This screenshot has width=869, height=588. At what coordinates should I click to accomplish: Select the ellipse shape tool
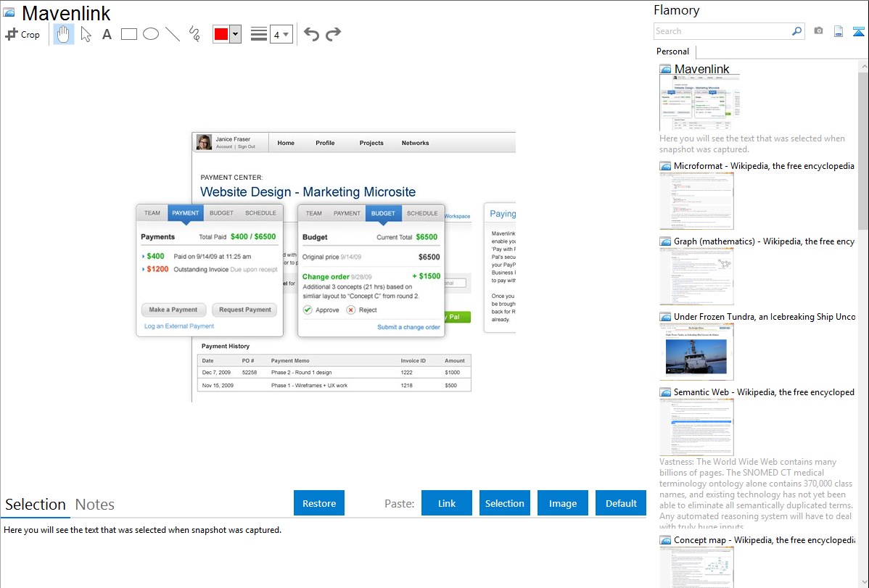(151, 34)
